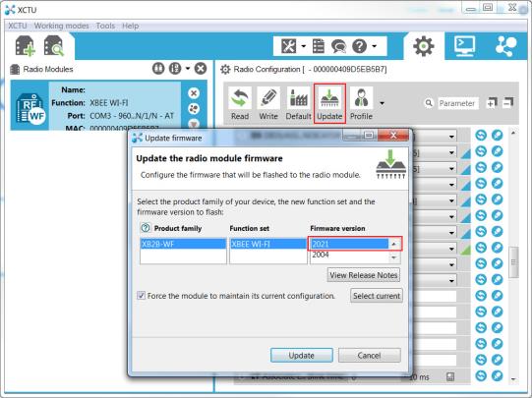Toggle Force module to maintain configuration checkbox
The height and width of the screenshot is (398, 532).
coord(142,295)
